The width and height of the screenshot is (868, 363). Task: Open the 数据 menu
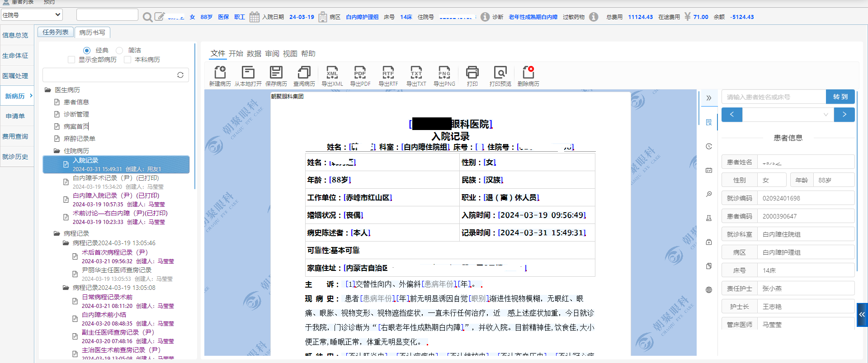(254, 53)
